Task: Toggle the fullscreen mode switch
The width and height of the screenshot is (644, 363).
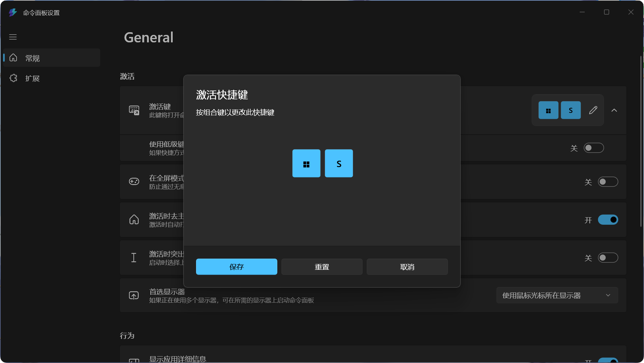Action: click(608, 182)
